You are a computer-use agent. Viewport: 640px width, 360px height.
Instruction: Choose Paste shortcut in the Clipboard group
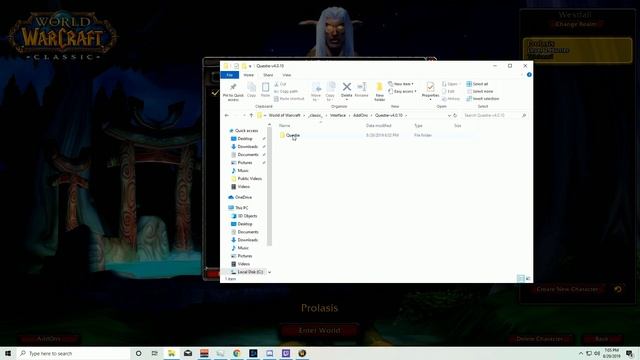(289, 99)
